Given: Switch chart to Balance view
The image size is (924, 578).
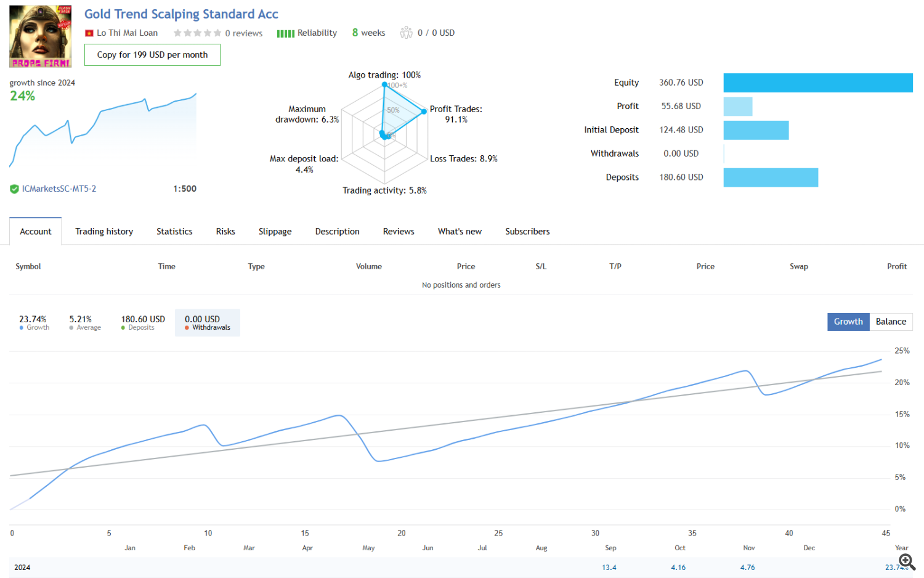Looking at the screenshot, I should (891, 322).
